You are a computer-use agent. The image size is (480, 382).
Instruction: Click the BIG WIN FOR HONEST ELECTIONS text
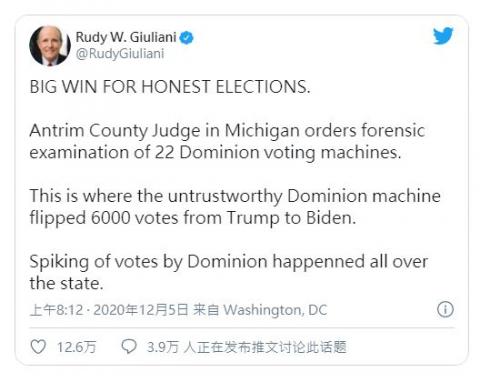click(170, 87)
